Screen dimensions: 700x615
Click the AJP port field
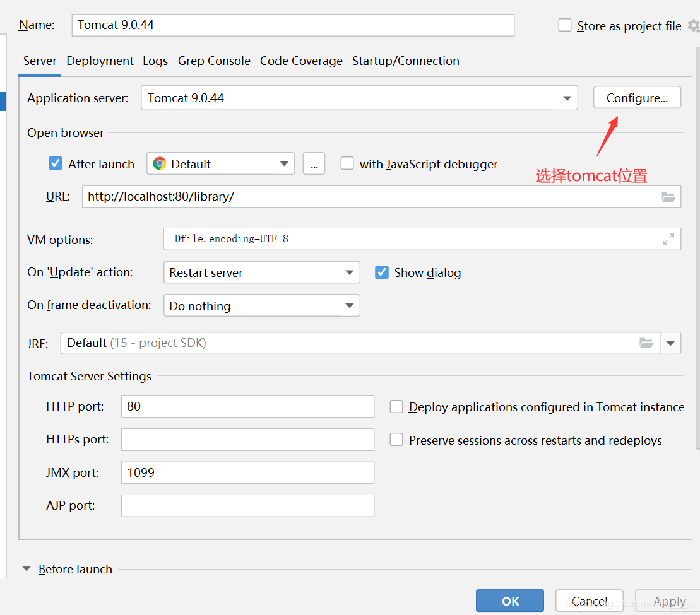click(x=247, y=505)
